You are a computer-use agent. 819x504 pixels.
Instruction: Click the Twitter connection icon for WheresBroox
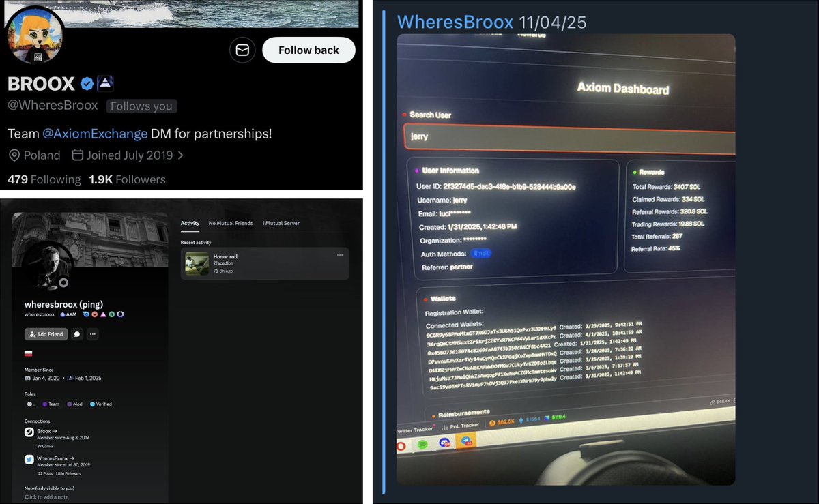click(29, 459)
